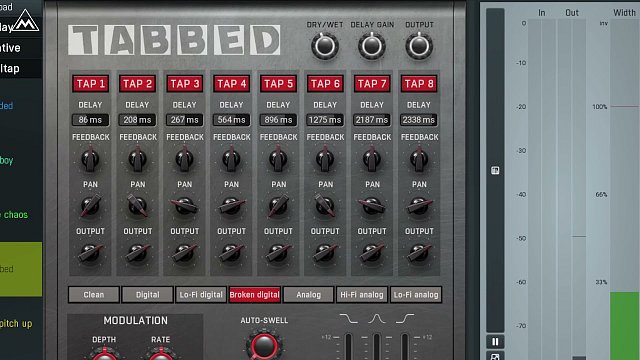
Task: Click the AUTO-SWELL knob
Action: pos(264,345)
